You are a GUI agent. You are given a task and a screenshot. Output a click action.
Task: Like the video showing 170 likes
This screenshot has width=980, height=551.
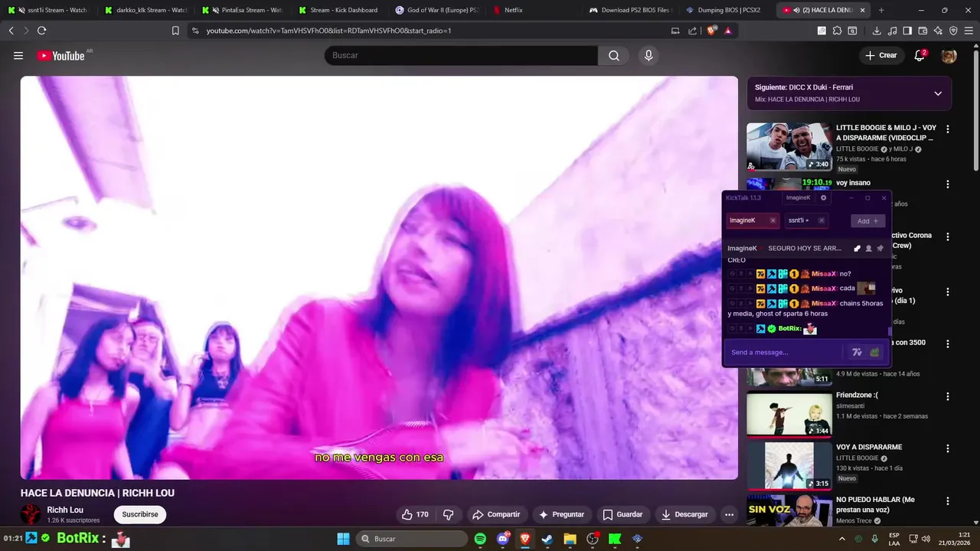(x=415, y=514)
